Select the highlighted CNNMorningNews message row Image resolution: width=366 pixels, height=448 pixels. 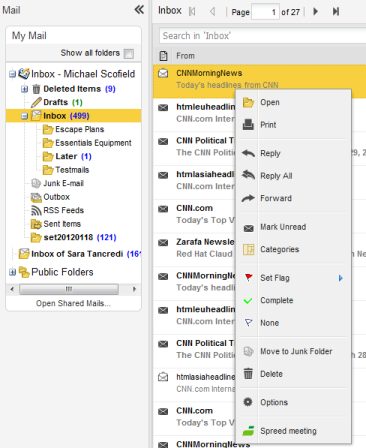(x=259, y=81)
